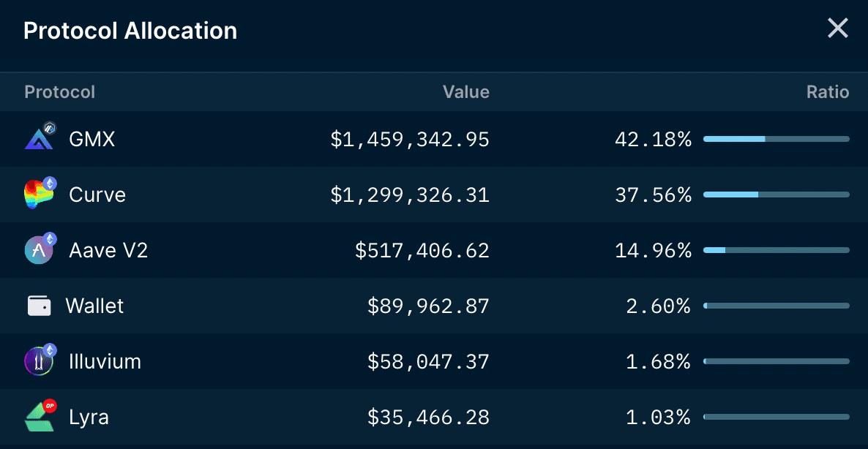Click the Aave V2 ratio progress bar
This screenshot has width=868, height=449.
776,249
